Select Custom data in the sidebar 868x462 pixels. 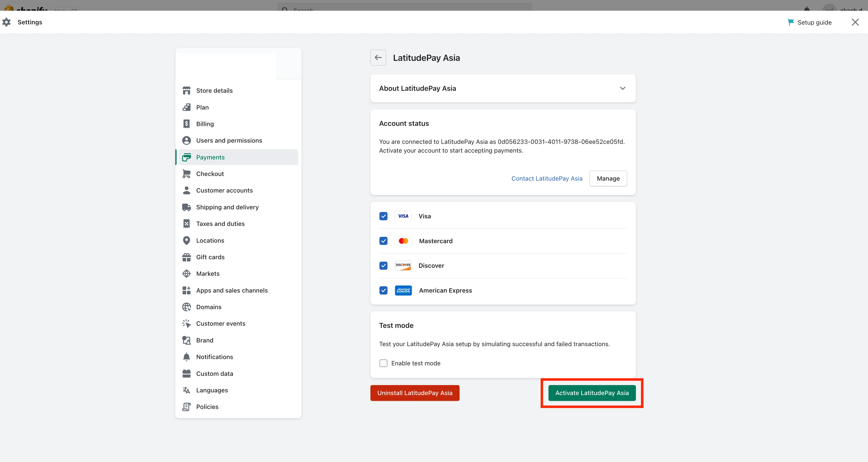pyautogui.click(x=238, y=373)
